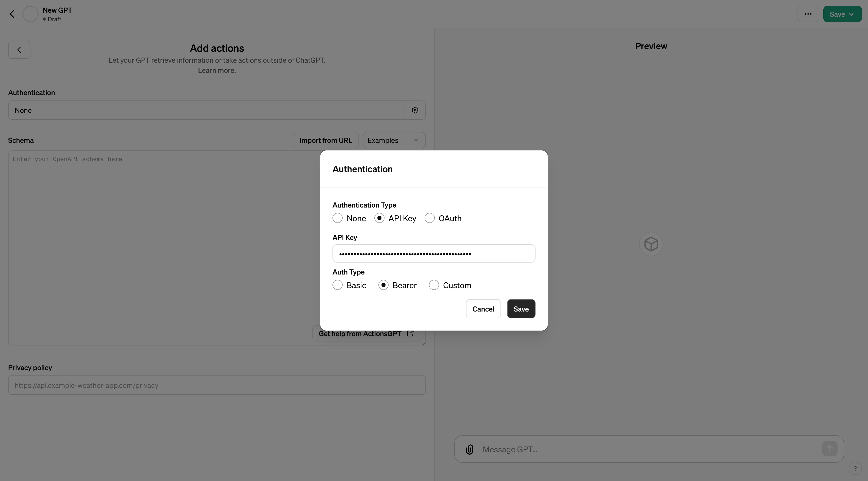Open the Learn more link

217,70
